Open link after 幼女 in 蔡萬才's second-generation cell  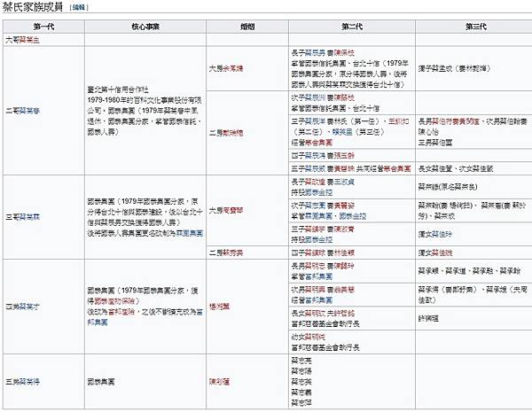[315, 337]
